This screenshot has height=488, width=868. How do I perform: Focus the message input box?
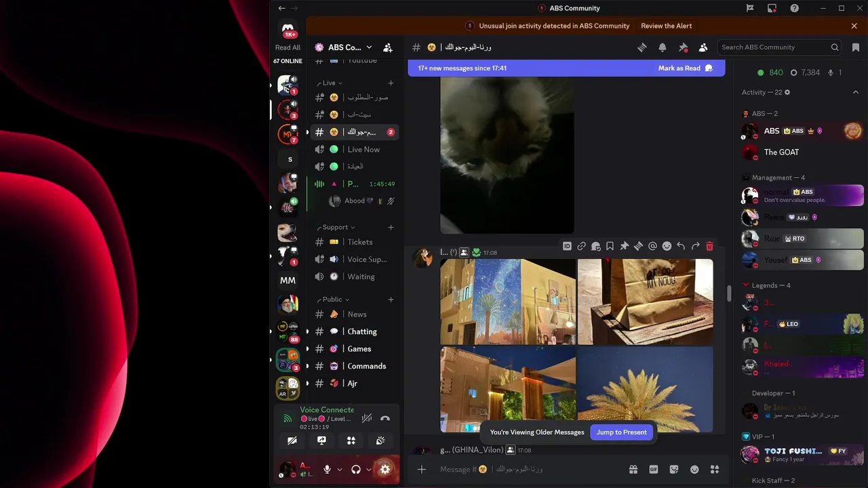(529, 469)
